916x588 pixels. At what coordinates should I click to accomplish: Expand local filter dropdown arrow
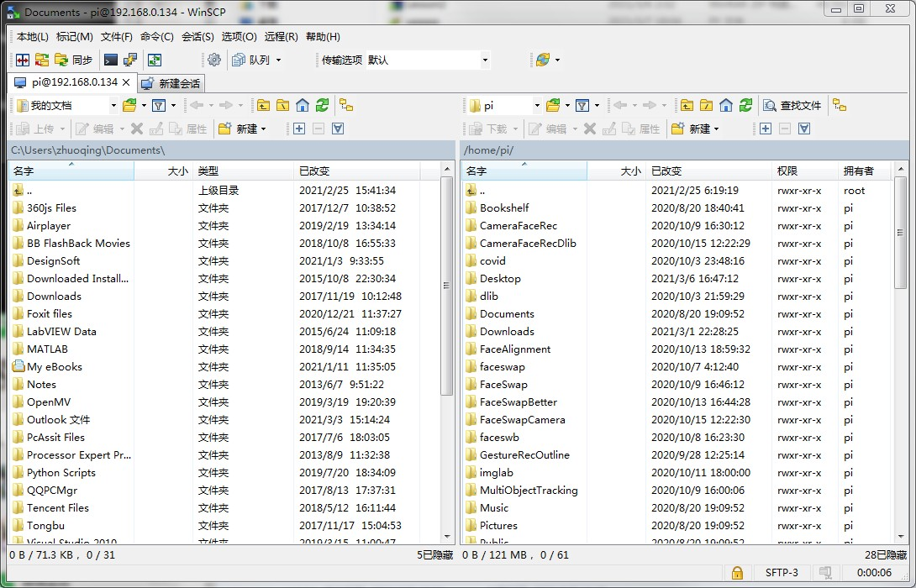click(x=173, y=106)
